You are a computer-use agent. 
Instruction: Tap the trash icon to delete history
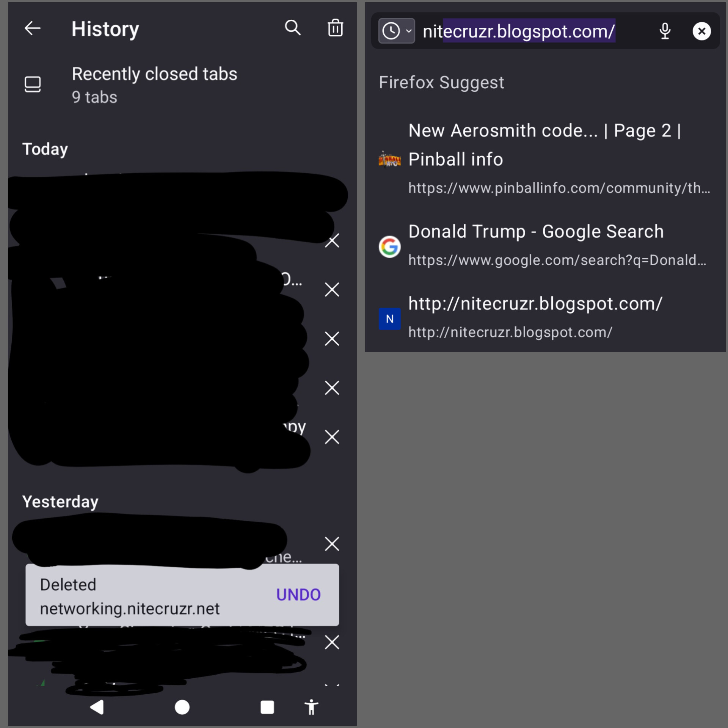click(x=335, y=28)
